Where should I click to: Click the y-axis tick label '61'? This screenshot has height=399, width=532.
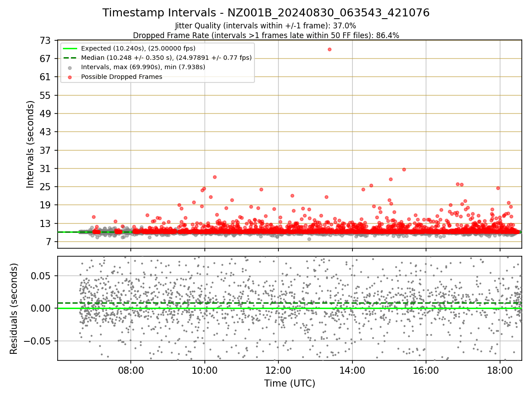coord(46,77)
